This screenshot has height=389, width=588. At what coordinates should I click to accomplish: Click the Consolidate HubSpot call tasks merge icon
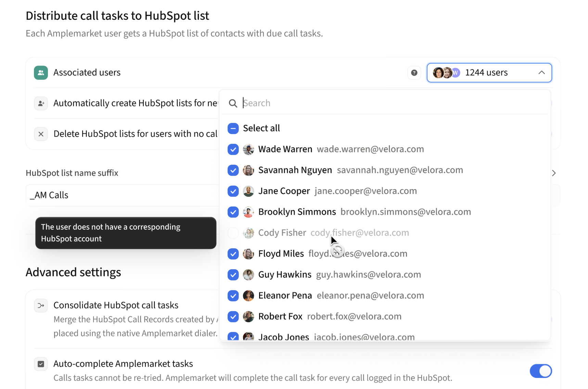tap(41, 305)
